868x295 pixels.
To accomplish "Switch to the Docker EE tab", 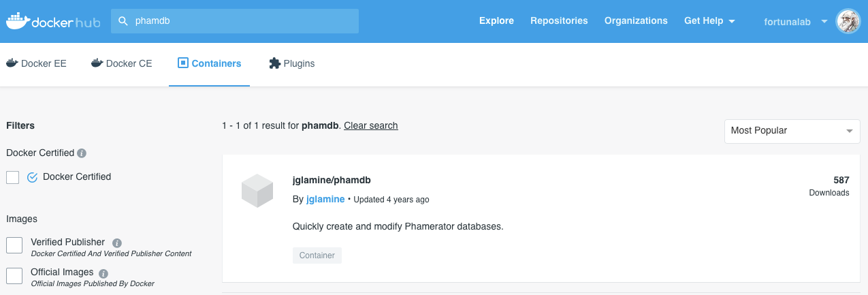I will pos(37,63).
